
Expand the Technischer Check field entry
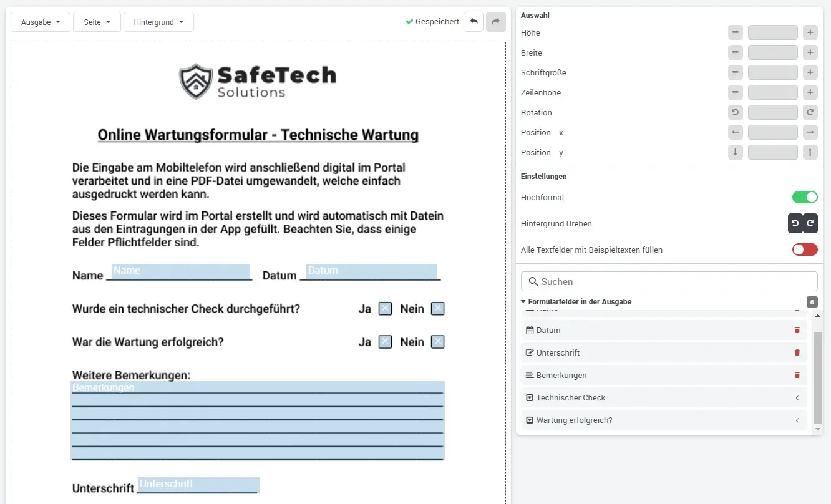pos(797,397)
